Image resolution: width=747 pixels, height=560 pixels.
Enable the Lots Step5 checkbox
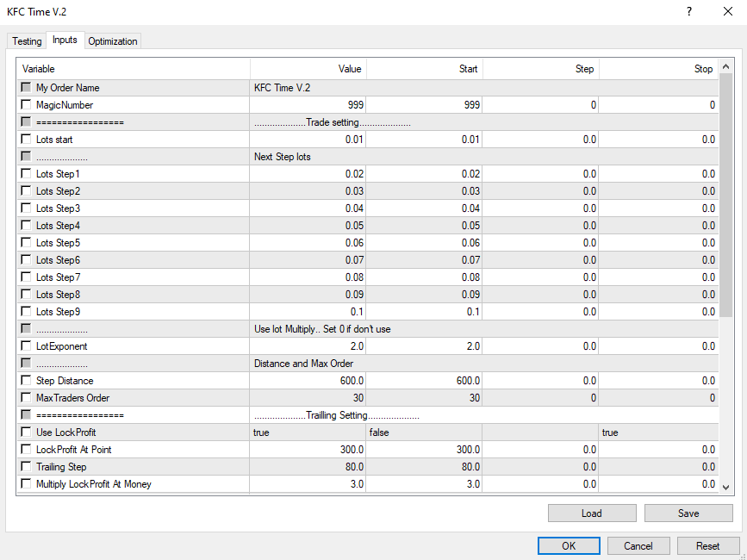[26, 242]
